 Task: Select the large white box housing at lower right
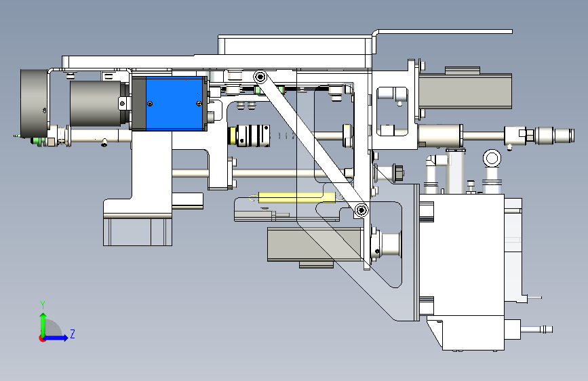pos(462,255)
